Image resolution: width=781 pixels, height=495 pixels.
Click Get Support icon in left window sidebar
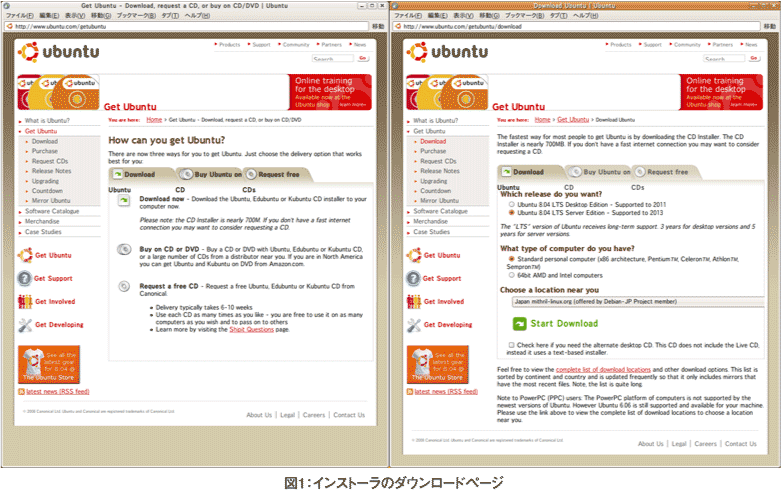(x=24, y=278)
